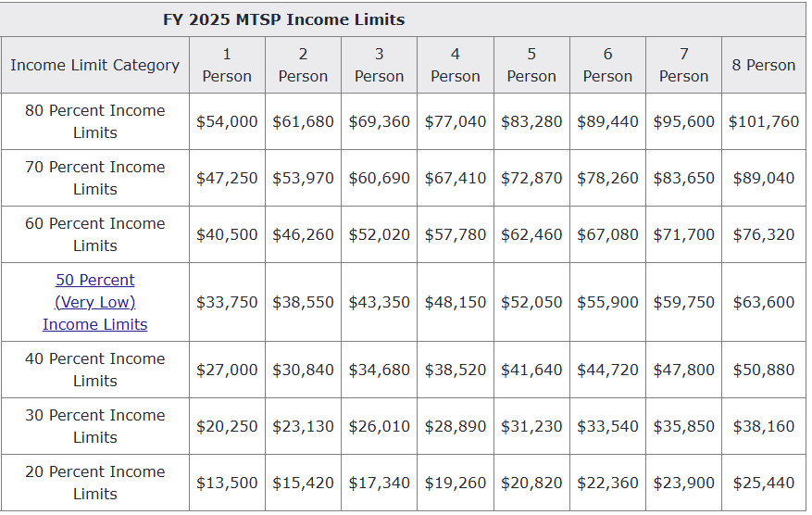
Task: Click the $62,460 cell
Action: tap(531, 234)
